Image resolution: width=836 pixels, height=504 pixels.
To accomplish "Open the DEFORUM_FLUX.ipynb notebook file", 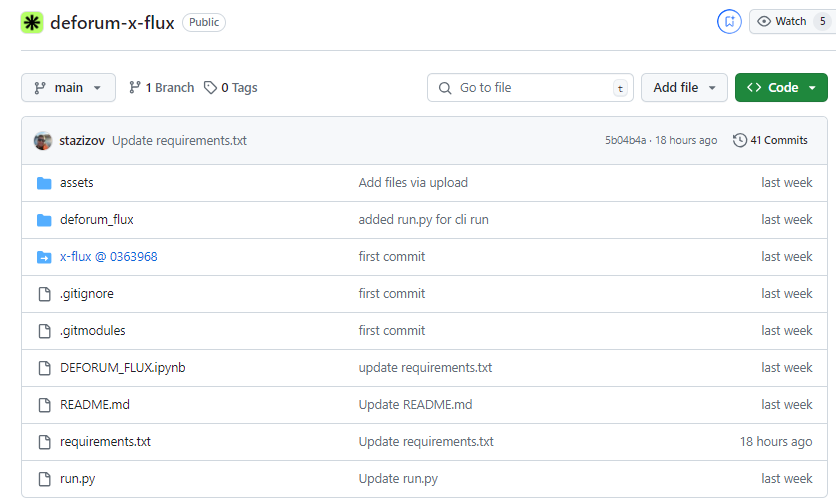I will coord(122,368).
